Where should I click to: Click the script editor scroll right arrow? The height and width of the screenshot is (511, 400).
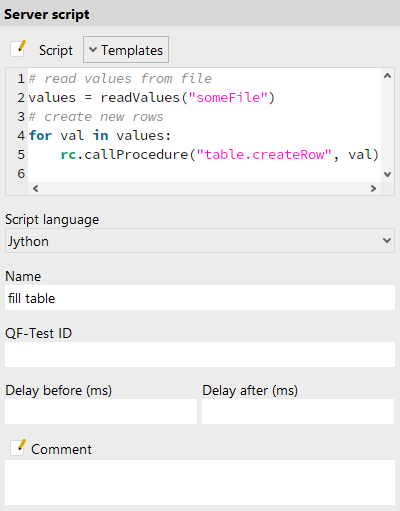point(373,189)
